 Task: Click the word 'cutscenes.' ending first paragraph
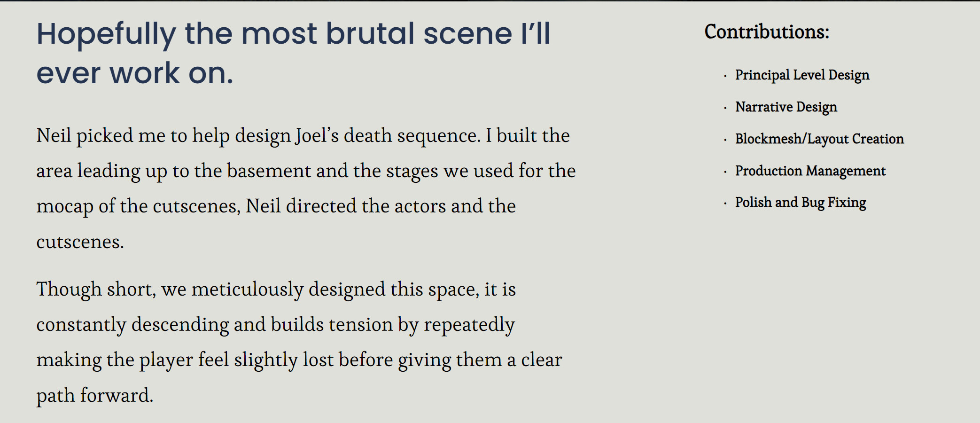coord(80,242)
